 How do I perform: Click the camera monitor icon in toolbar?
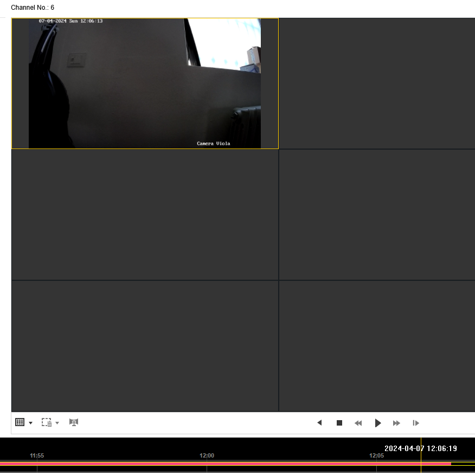[x=74, y=422]
